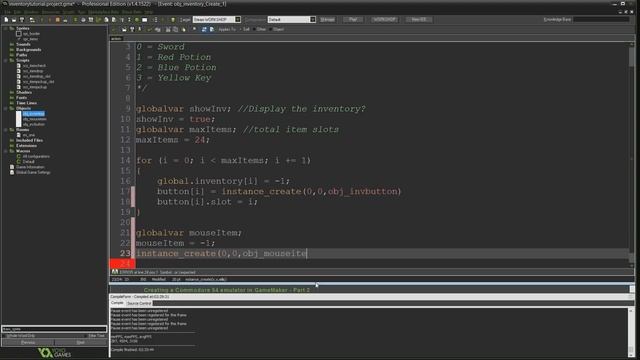Toggle function name completion icon
This screenshot has width=640, height=360.
pos(211,29)
